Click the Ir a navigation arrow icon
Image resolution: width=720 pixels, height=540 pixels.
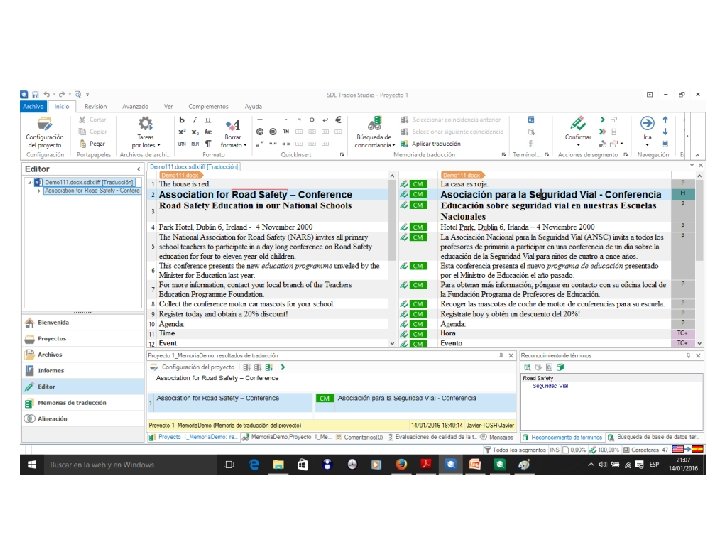647,124
